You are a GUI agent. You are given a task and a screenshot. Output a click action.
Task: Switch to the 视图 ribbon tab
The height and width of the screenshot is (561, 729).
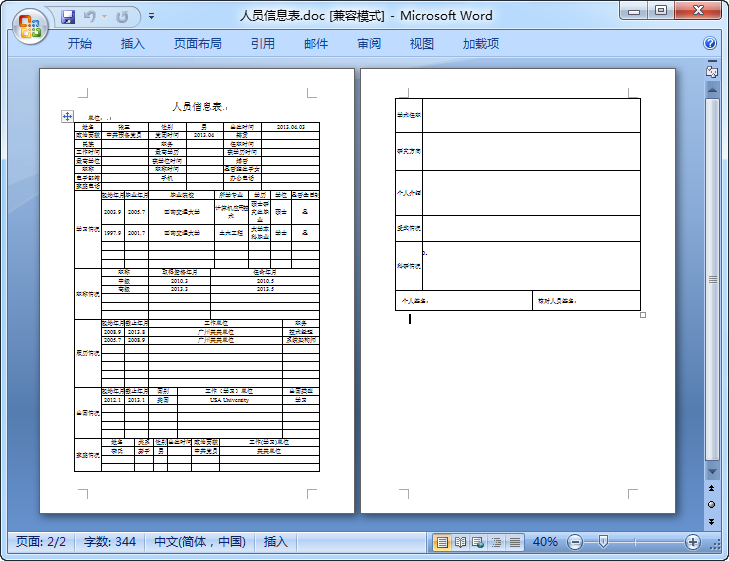pos(422,44)
